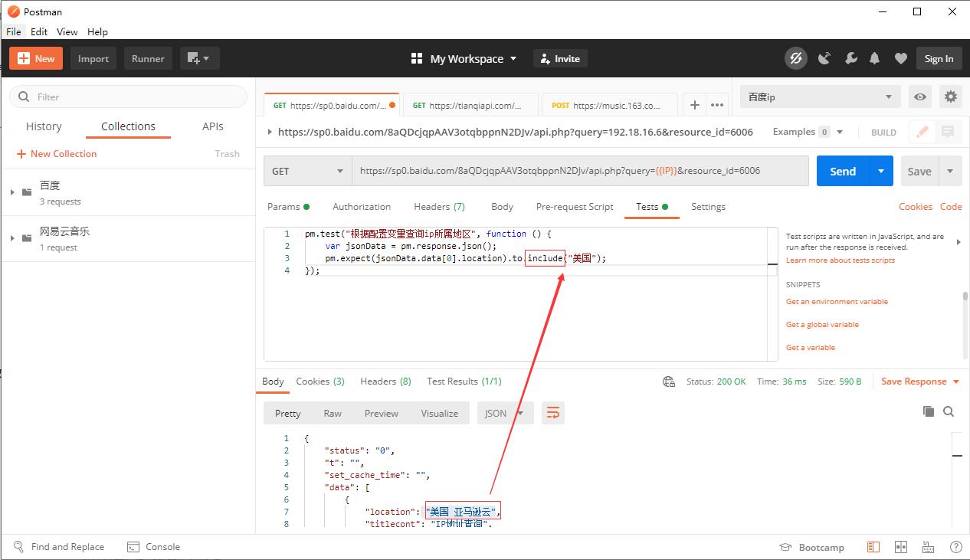Insert Get an environment variable snippet
Screen dimensions: 970x560
[837, 302]
